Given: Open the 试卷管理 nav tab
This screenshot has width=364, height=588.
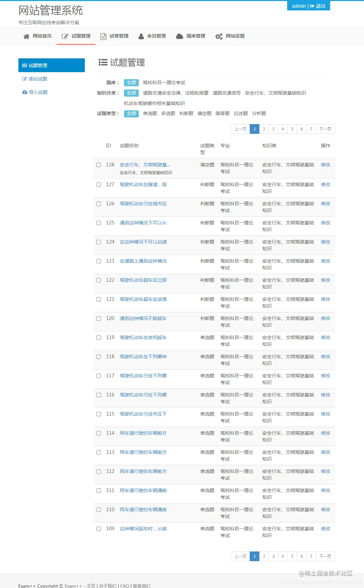Looking at the screenshot, I should click(x=114, y=36).
